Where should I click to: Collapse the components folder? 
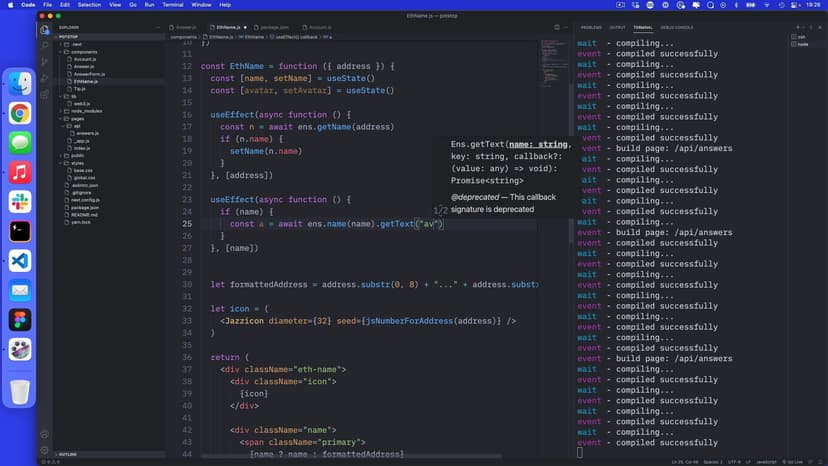point(84,51)
